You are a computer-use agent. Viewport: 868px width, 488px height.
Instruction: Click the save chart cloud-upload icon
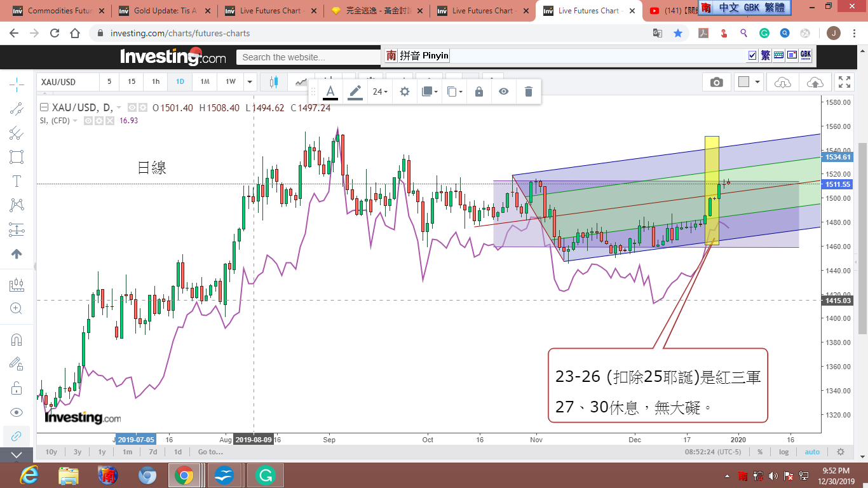pyautogui.click(x=815, y=82)
